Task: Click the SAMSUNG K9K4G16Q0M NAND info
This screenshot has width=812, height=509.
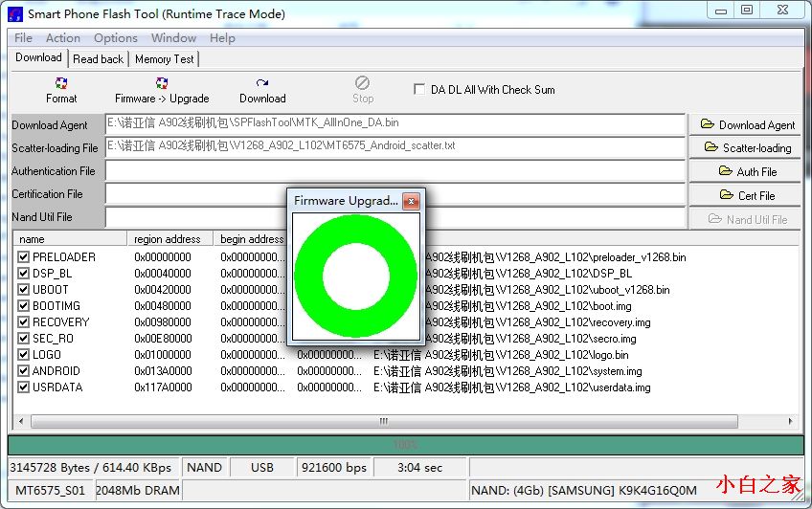Action: pos(584,491)
